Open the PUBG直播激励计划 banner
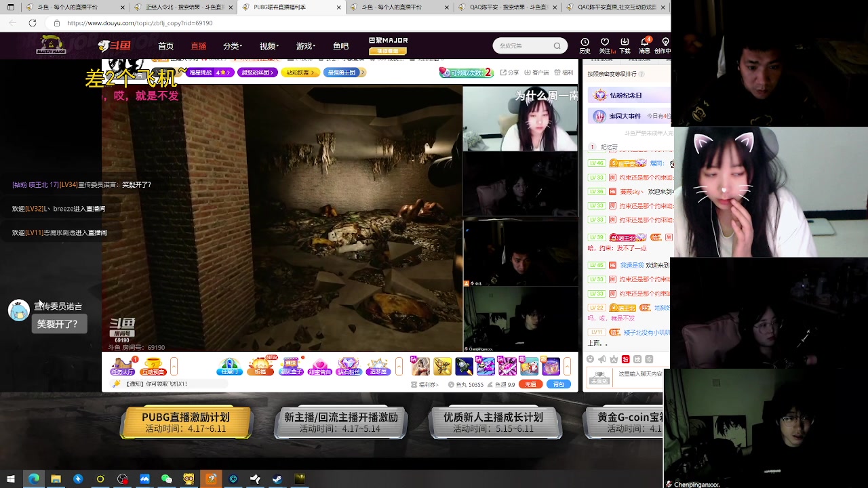 pos(186,423)
